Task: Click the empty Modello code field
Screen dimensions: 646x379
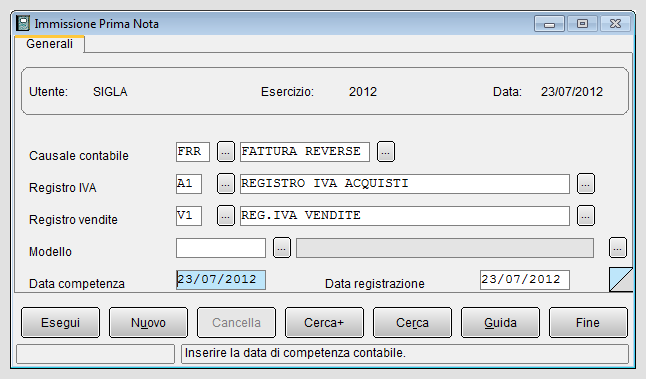Action: click(221, 248)
